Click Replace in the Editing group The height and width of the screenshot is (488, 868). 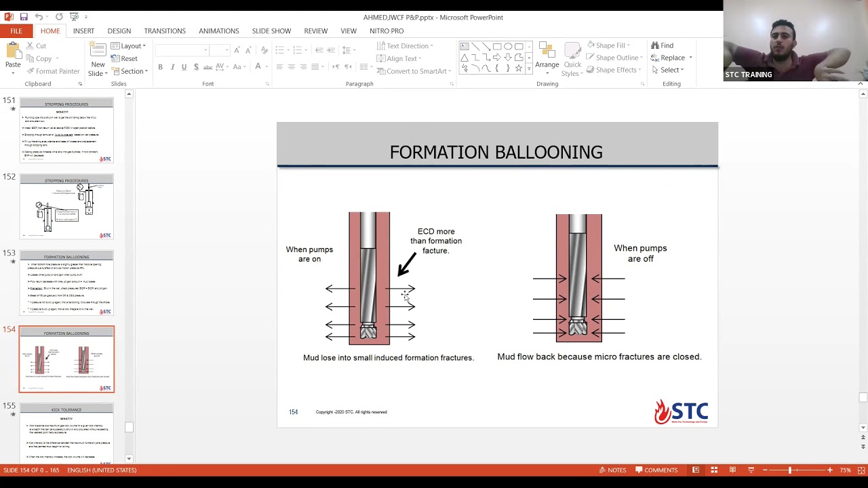point(668,58)
